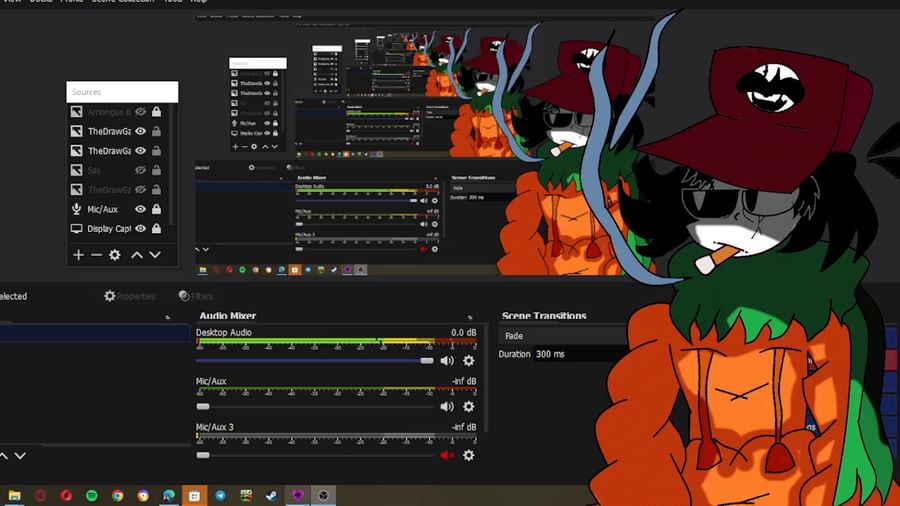
Task: Click the Audio Mixer panel title
Action: 228,316
